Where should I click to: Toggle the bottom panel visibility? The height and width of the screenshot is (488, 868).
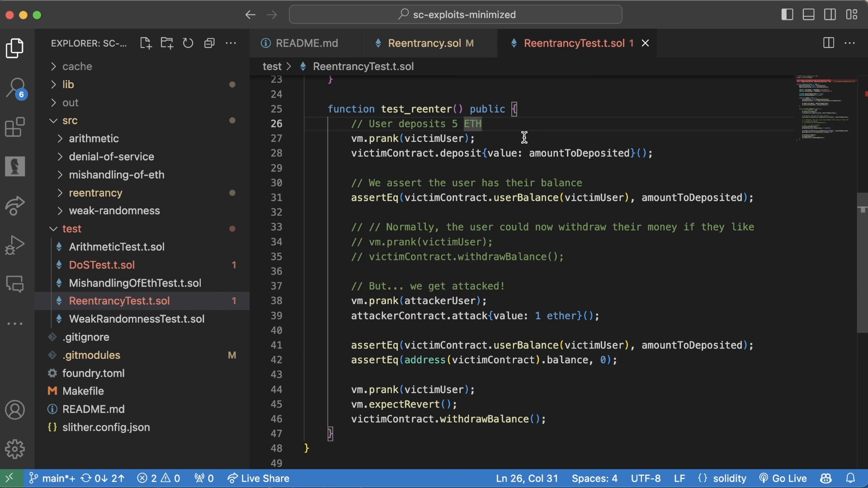tap(809, 14)
